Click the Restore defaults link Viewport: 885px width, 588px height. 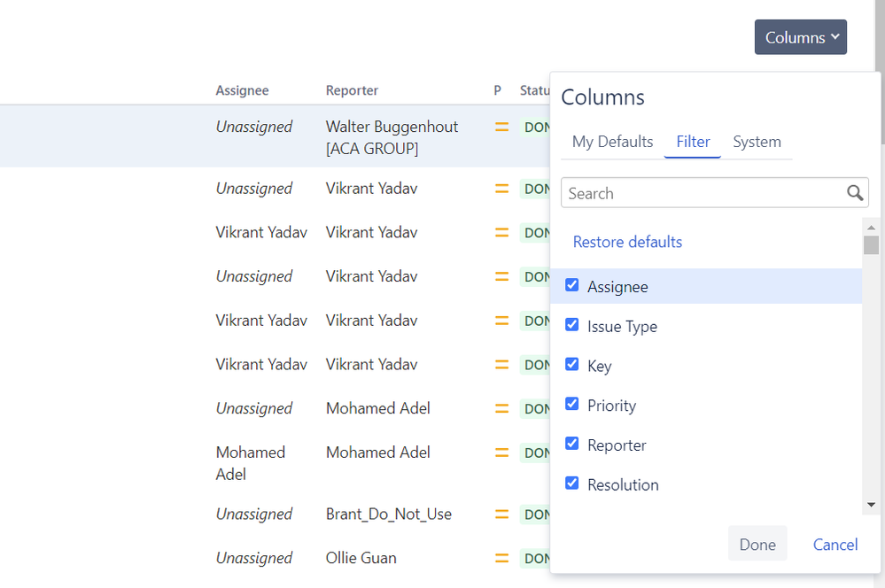627,242
